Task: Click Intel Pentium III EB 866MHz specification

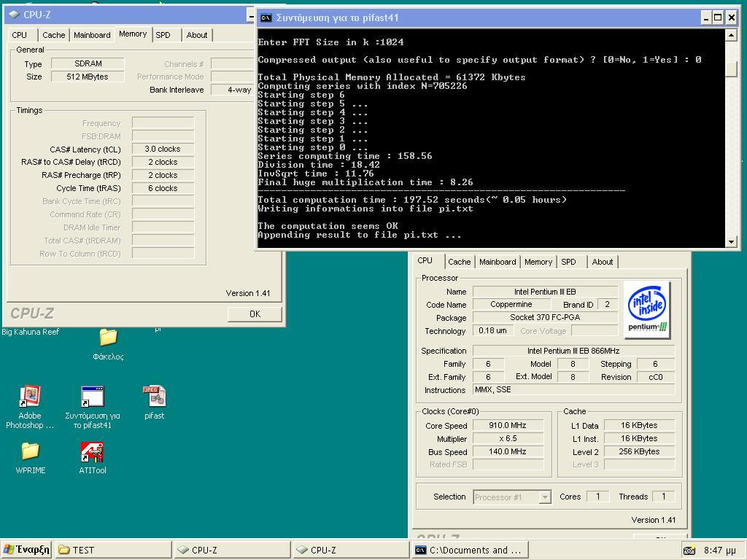Action: (573, 351)
